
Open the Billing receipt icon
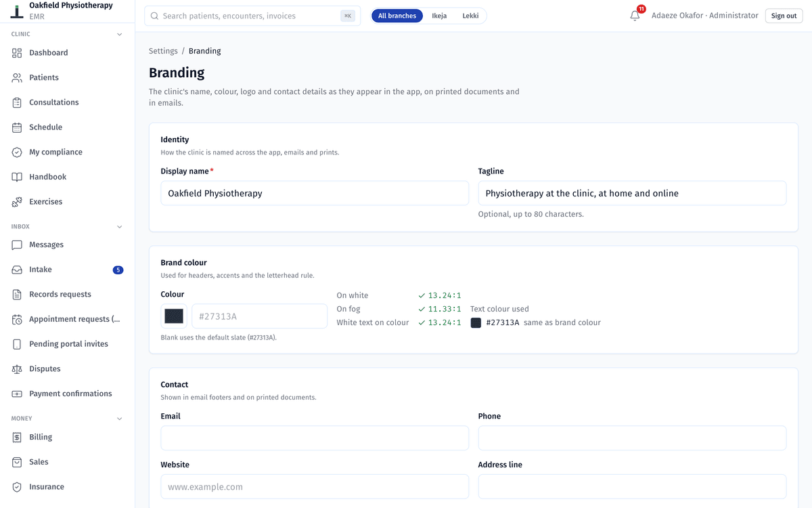pos(17,438)
